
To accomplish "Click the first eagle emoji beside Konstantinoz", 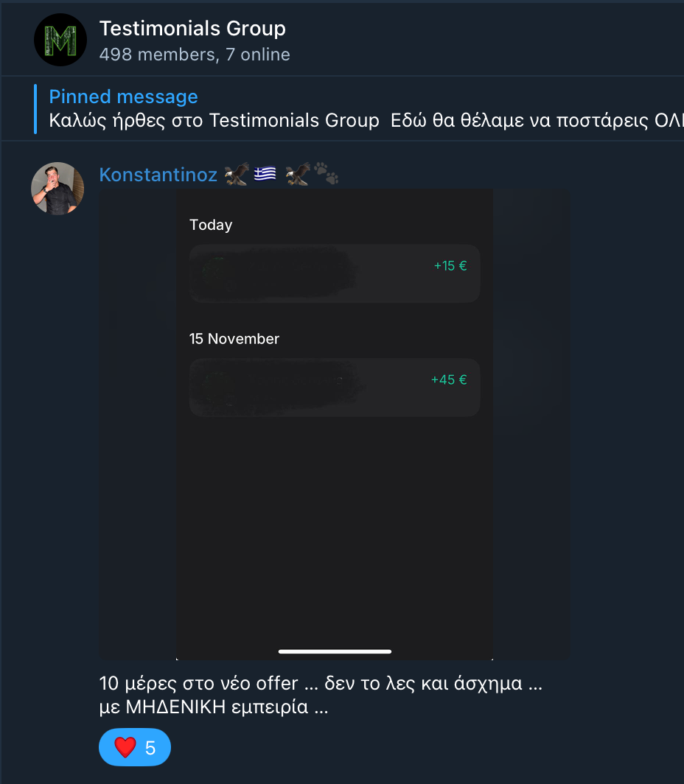I will point(237,175).
